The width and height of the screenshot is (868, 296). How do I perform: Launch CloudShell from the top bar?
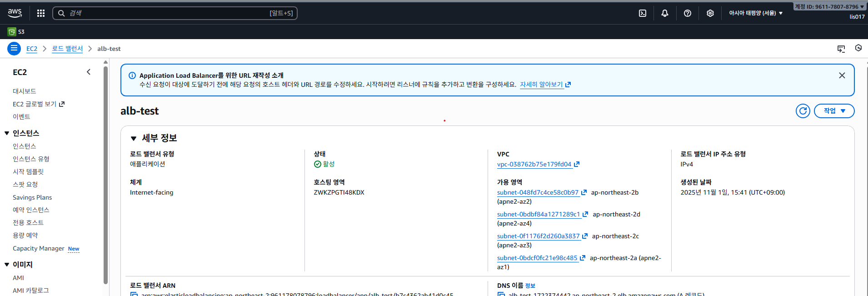(643, 13)
